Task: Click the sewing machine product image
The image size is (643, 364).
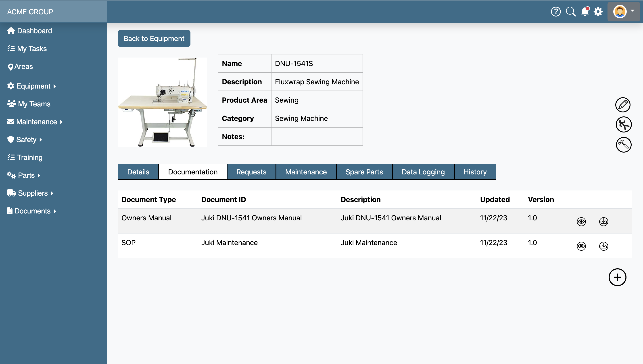Action: 162,102
